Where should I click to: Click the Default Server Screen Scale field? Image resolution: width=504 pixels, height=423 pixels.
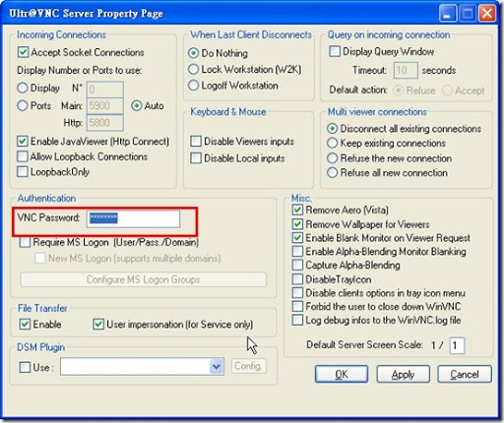(x=457, y=345)
